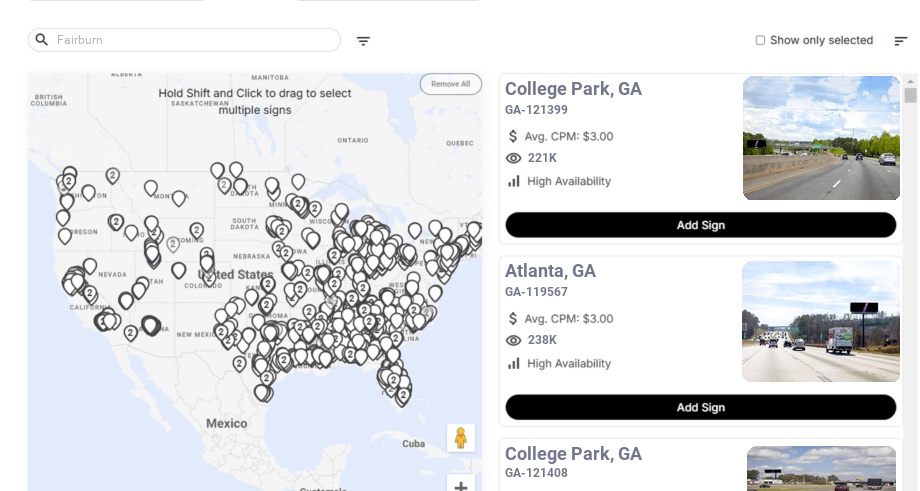Click the eye impressions icon for 221K

[x=514, y=158]
